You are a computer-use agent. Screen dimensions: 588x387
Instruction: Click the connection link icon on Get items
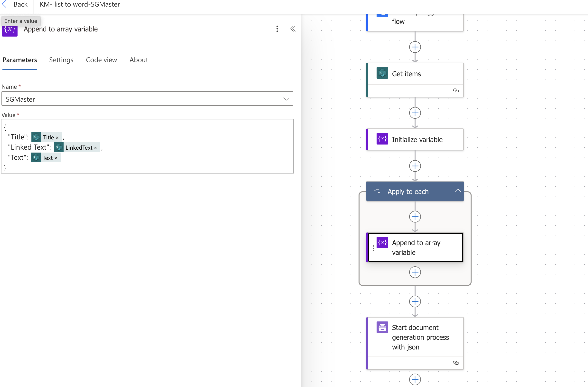coord(456,90)
